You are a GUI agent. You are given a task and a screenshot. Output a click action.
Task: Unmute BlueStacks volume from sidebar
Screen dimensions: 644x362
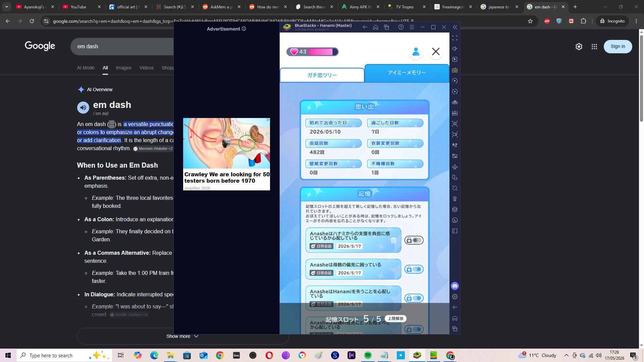455,49
